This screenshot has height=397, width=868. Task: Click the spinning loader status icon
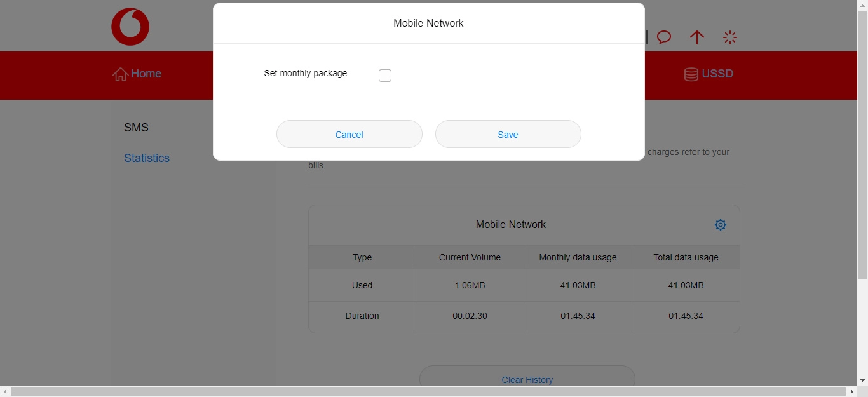730,37
